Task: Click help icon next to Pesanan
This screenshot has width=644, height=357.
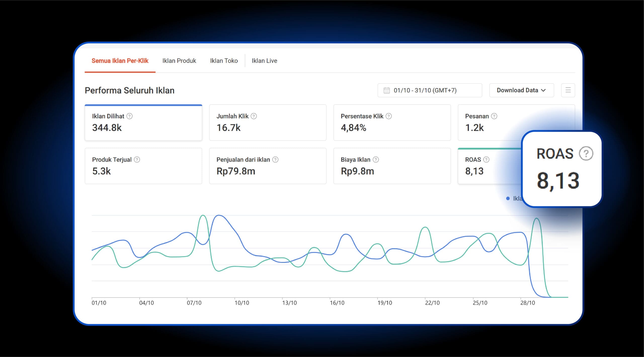Action: [494, 116]
